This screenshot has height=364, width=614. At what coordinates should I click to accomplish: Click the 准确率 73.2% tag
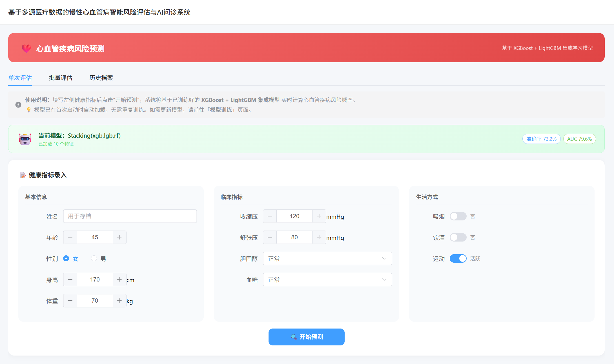pyautogui.click(x=541, y=139)
